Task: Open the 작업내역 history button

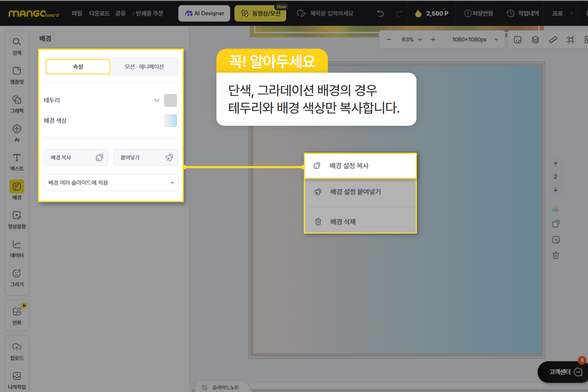Action: coord(523,13)
